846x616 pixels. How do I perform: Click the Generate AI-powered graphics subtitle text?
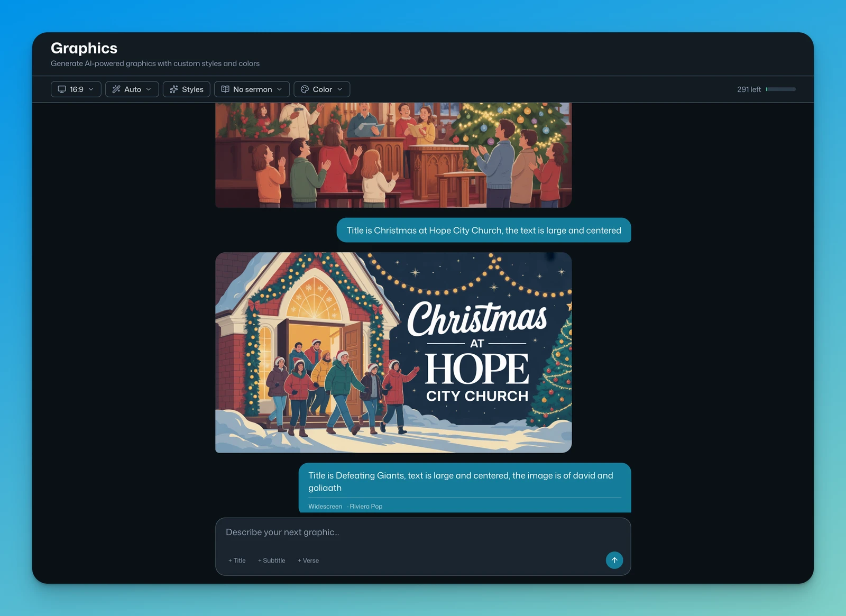pyautogui.click(x=155, y=63)
